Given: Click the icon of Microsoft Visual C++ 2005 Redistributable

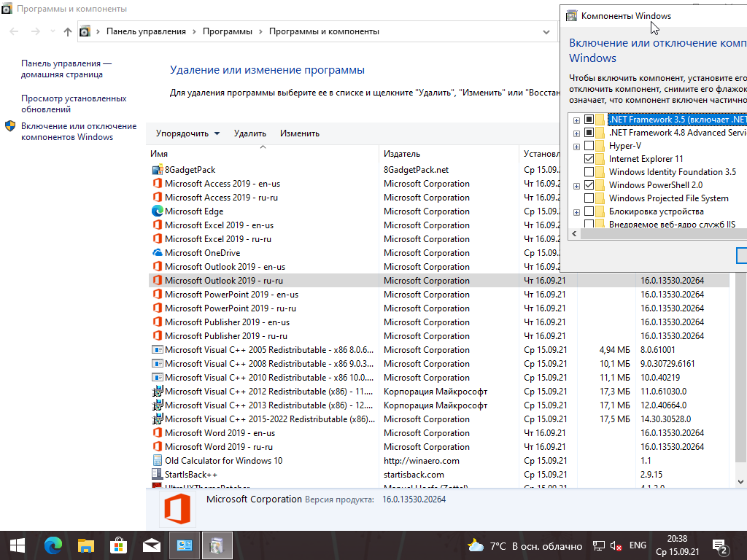Looking at the screenshot, I should pos(158,349).
